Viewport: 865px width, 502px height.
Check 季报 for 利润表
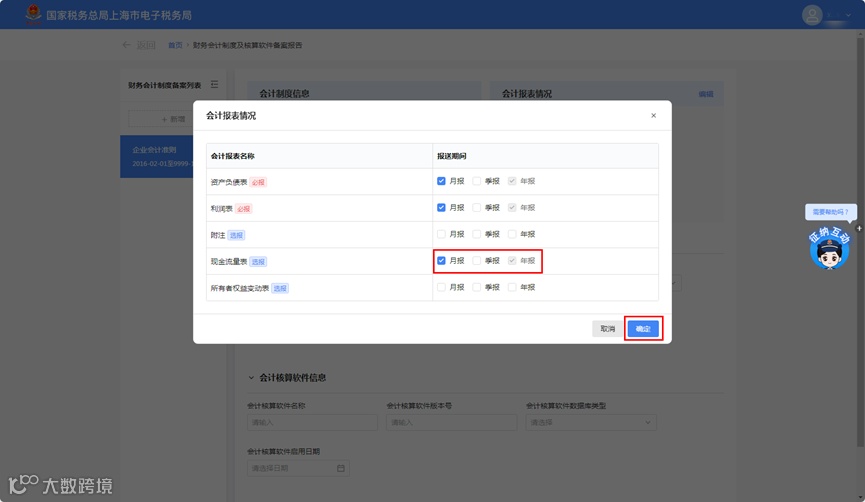pos(477,207)
